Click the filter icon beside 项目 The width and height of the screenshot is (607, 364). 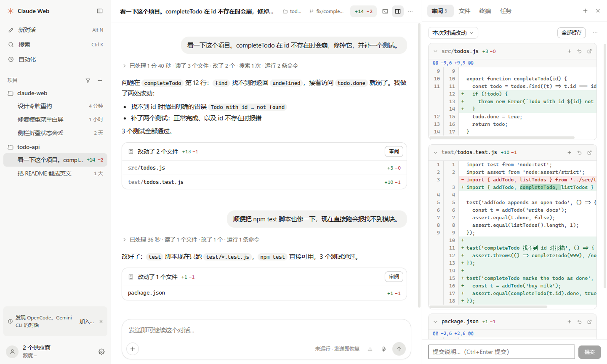point(88,80)
